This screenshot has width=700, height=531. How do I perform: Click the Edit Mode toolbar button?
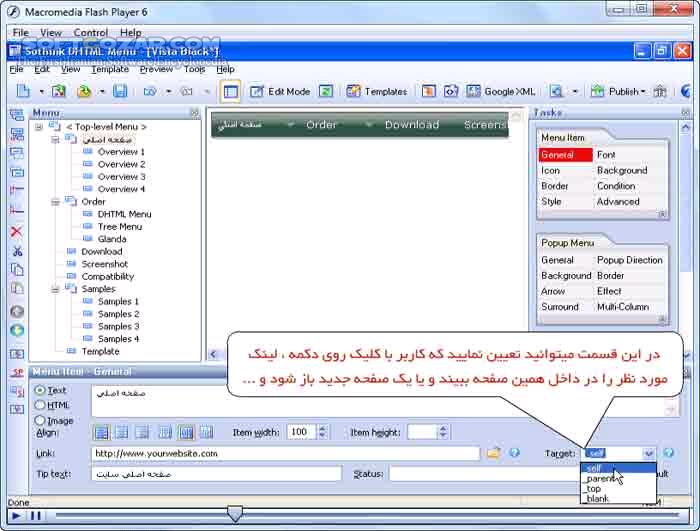pyautogui.click(x=280, y=92)
